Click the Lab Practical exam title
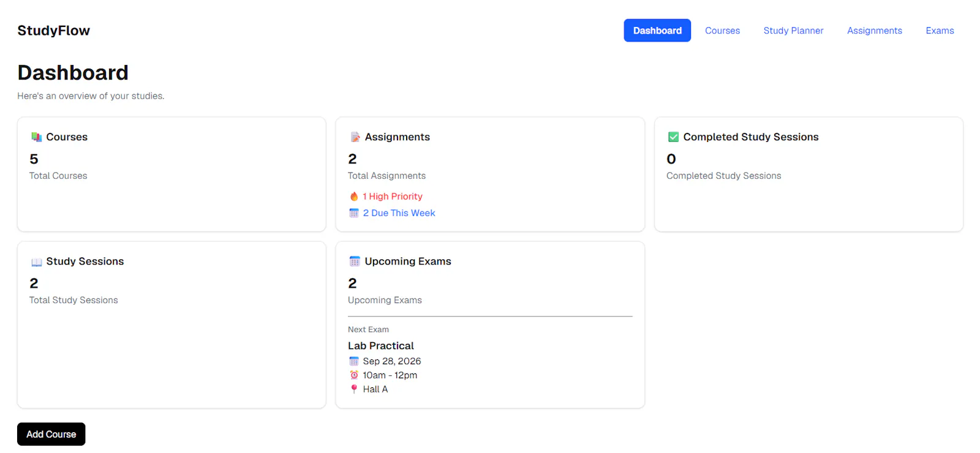The height and width of the screenshot is (453, 980). click(x=381, y=346)
